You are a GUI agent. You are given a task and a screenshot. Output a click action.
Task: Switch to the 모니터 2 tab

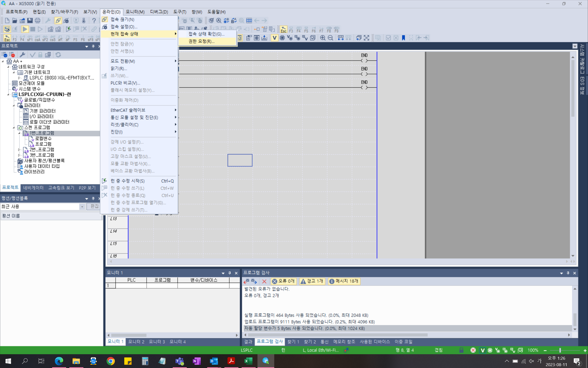[x=136, y=342]
